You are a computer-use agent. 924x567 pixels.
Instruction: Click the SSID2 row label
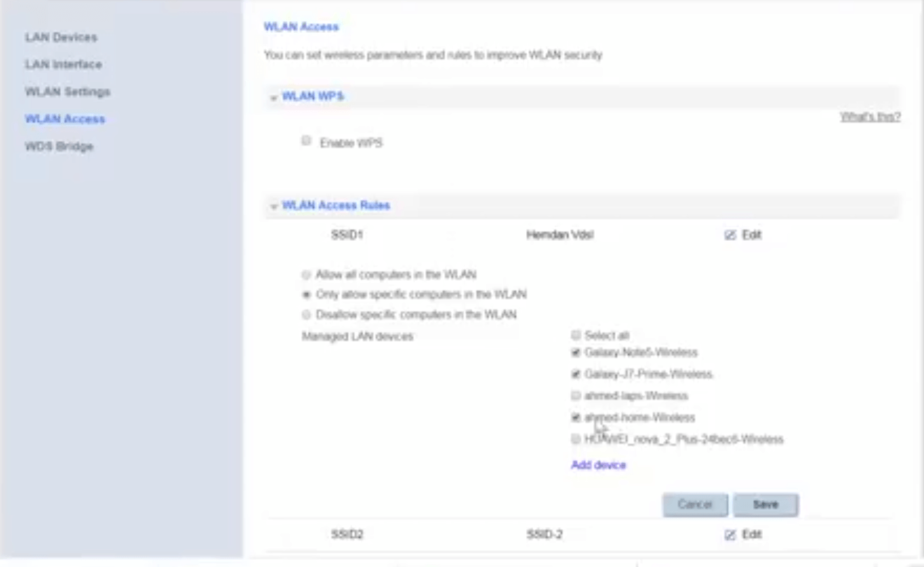347,535
